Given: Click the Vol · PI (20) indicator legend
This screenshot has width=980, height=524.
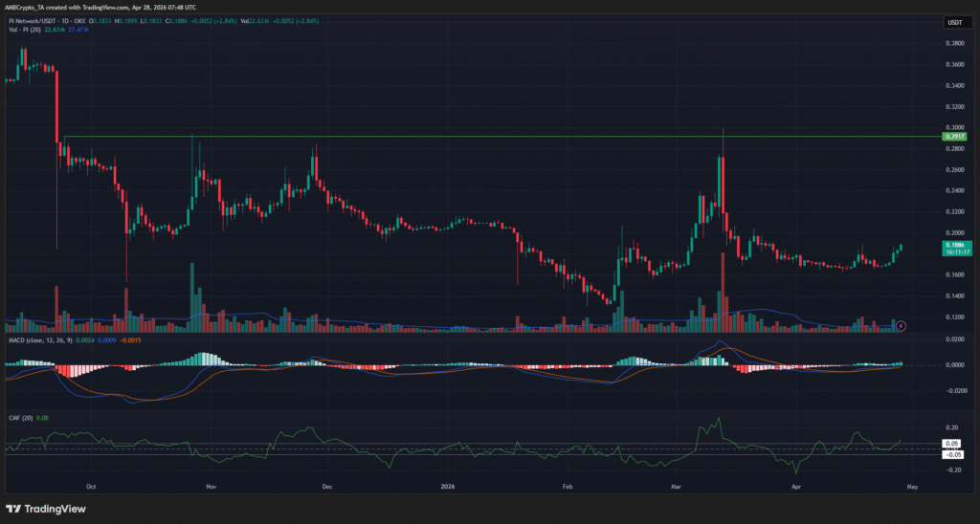Looking at the screenshot, I should click(x=24, y=30).
